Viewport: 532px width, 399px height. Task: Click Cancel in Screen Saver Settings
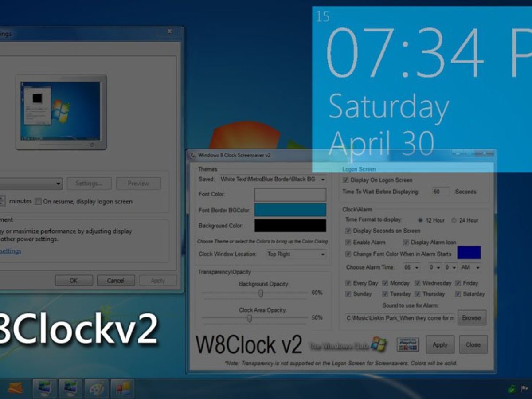tap(116, 280)
